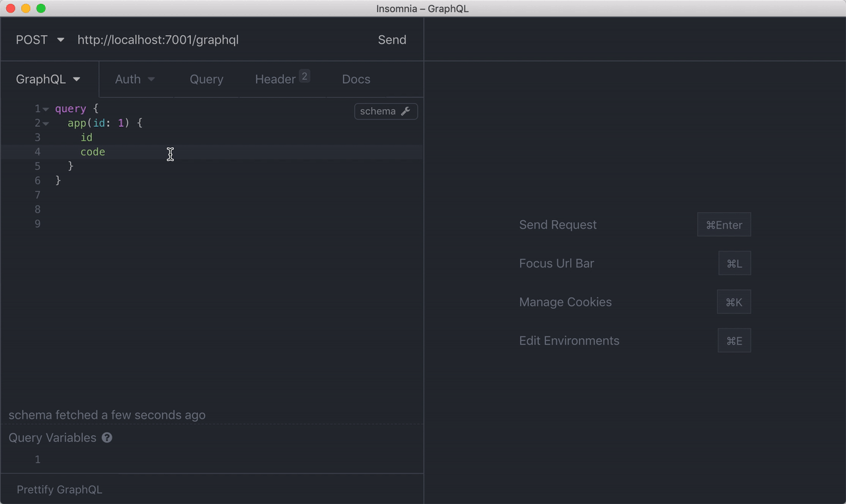This screenshot has width=846, height=504.
Task: Place cursor on the 'id' field line
Action: (87, 137)
